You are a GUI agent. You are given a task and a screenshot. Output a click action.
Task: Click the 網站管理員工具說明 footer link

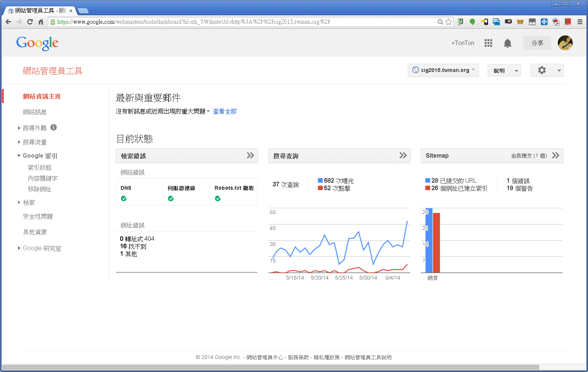coord(368,357)
